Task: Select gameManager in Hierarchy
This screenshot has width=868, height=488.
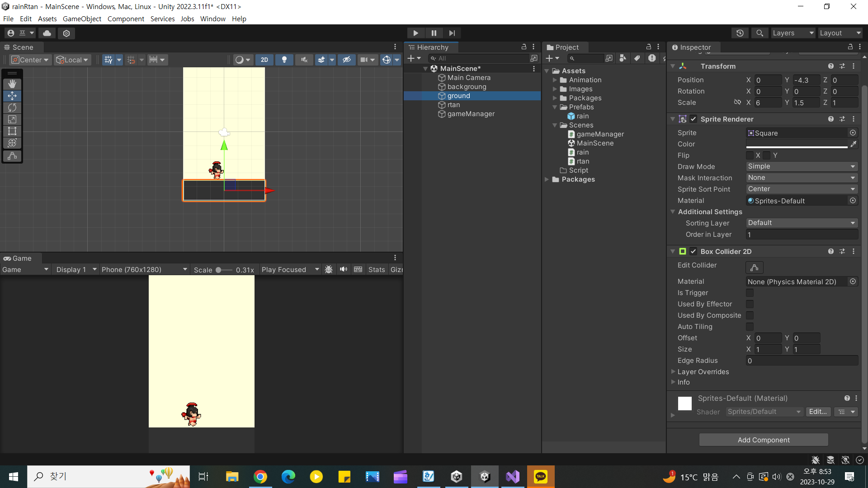Action: (471, 114)
